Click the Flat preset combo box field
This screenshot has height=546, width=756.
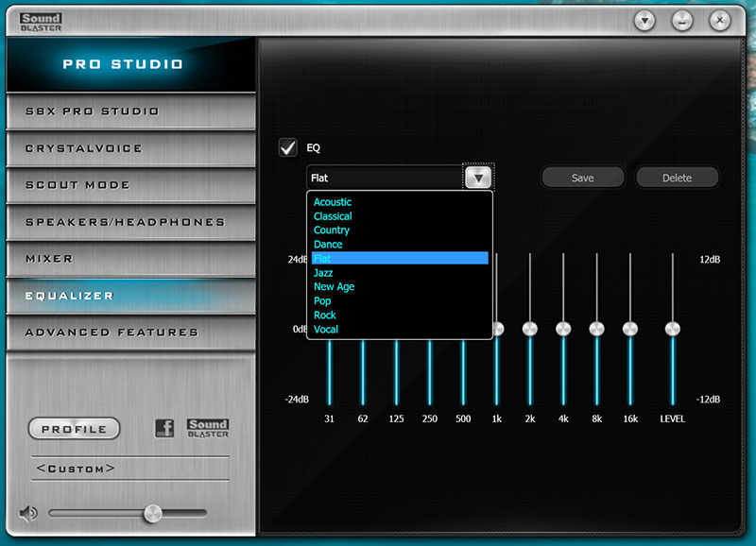385,178
